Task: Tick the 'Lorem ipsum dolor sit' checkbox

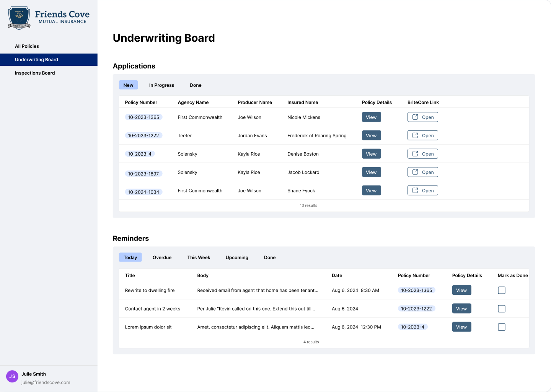Action: [501, 327]
